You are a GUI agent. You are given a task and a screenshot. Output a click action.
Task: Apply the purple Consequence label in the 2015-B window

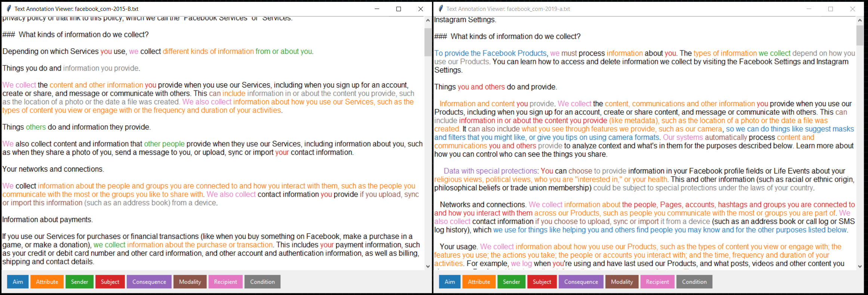pyautogui.click(x=149, y=282)
